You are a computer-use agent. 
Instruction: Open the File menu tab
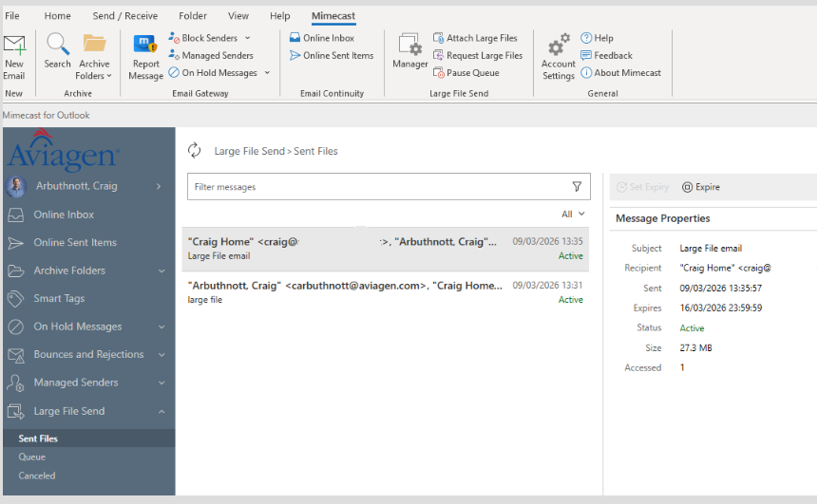pos(12,15)
